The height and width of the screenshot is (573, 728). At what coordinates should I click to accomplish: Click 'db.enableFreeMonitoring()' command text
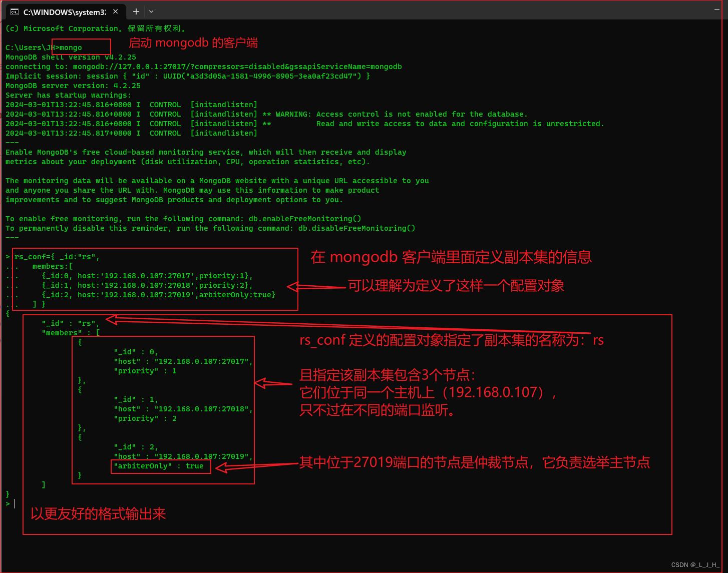305,219
